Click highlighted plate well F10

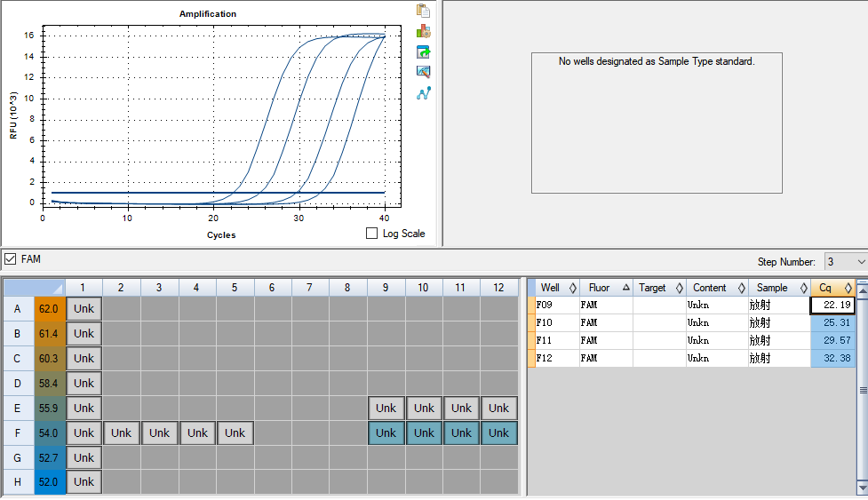click(424, 433)
